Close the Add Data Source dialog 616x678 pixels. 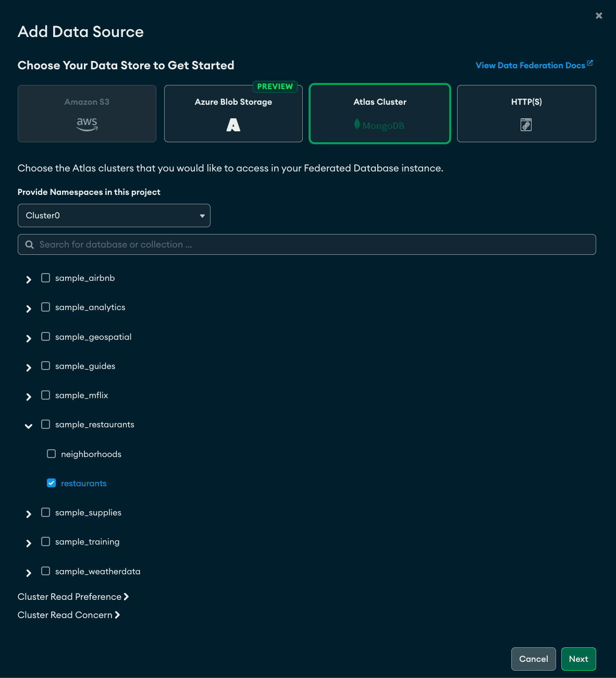599,16
